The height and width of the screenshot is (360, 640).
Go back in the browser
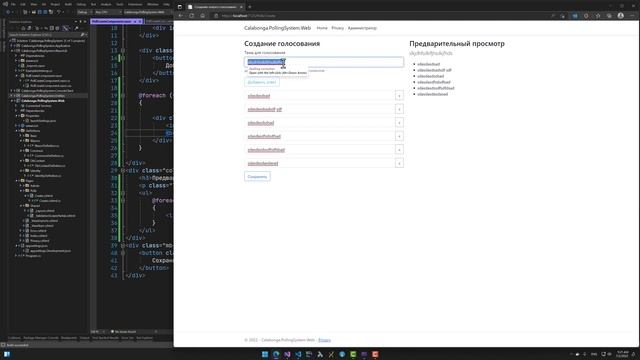tap(181, 16)
